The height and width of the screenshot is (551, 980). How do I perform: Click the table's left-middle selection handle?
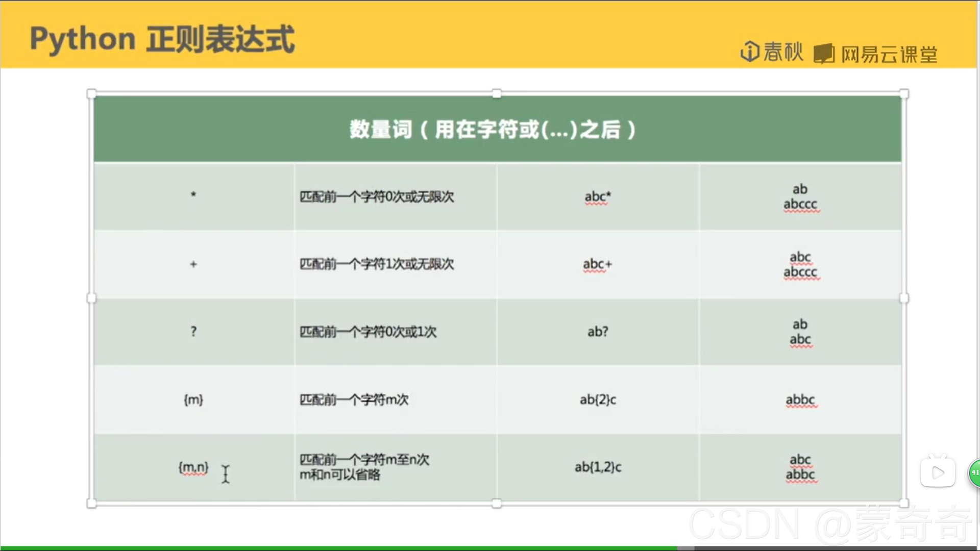(91, 298)
